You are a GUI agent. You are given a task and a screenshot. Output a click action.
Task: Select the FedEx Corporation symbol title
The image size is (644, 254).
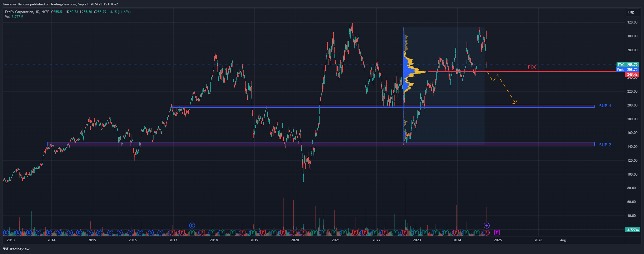27,12
